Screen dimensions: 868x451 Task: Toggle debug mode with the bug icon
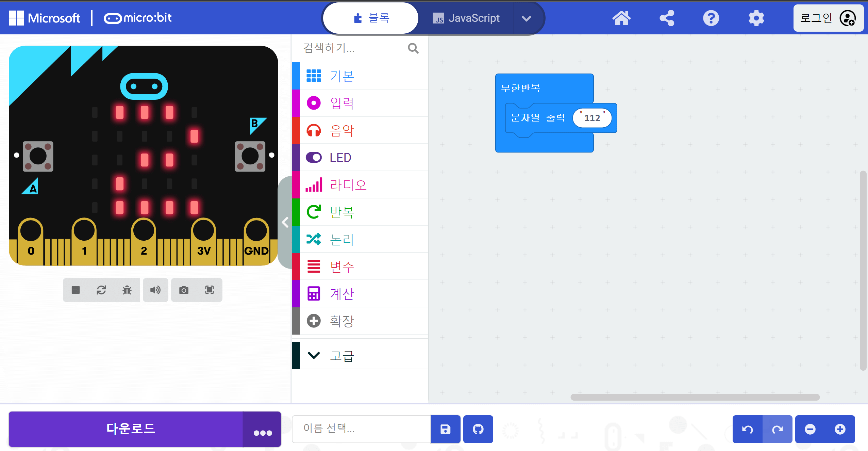tap(127, 290)
